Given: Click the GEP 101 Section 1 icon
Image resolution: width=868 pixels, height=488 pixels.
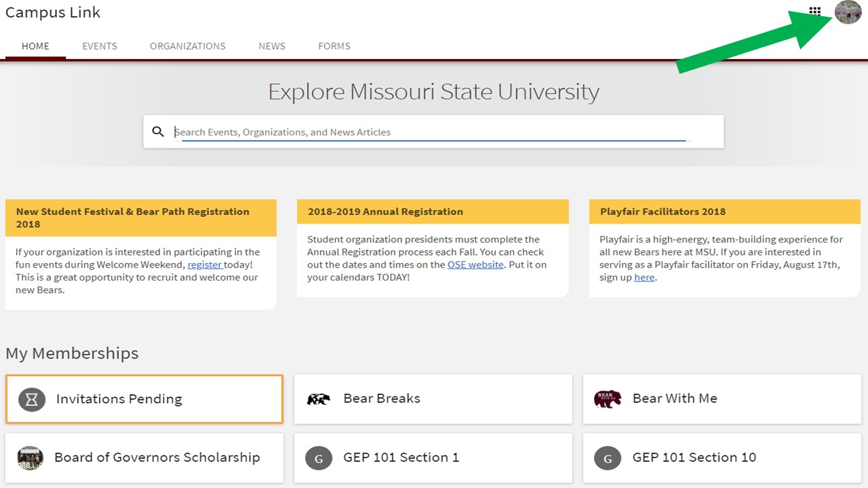Looking at the screenshot, I should (x=319, y=458).
